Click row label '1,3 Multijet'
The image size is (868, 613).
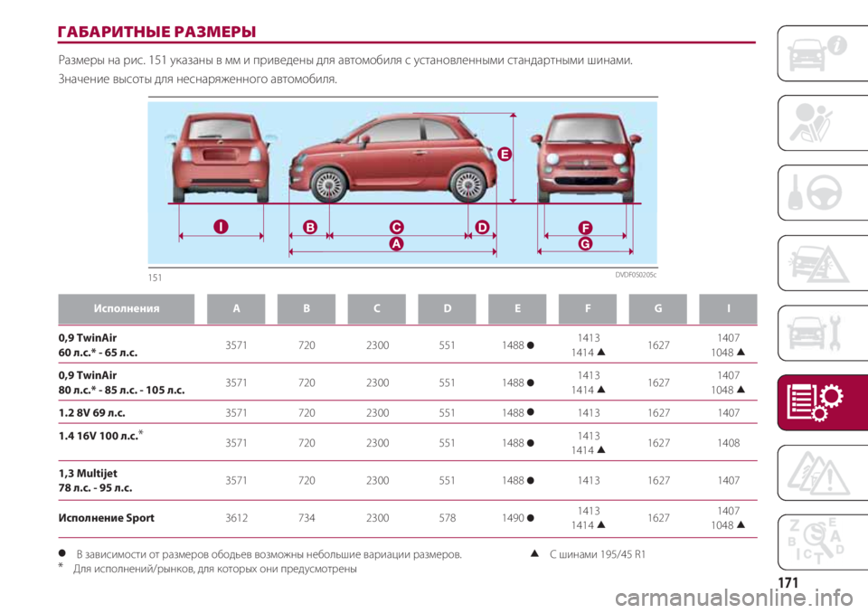click(x=88, y=474)
